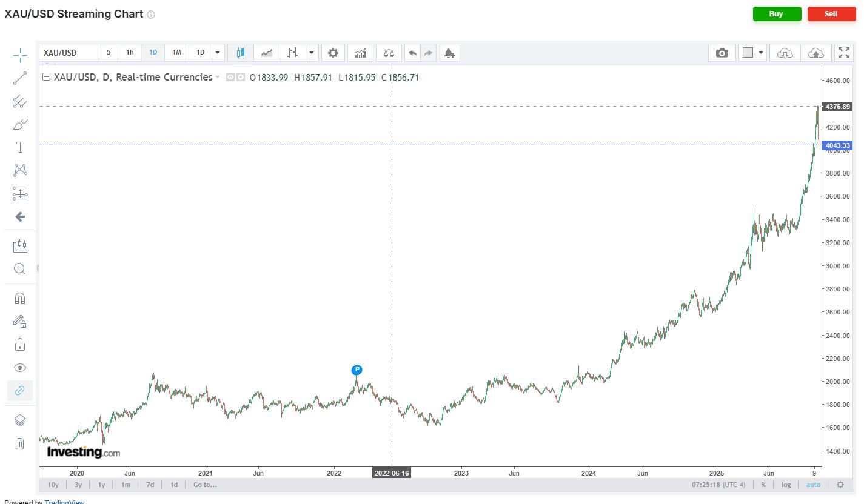Switch to the 1h interval
The width and height of the screenshot is (864, 504).
(130, 53)
